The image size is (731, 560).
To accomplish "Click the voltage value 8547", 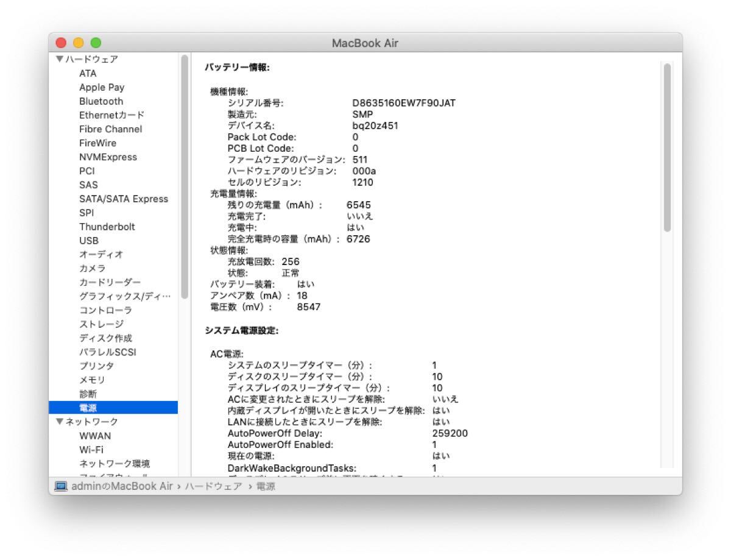I will (309, 307).
